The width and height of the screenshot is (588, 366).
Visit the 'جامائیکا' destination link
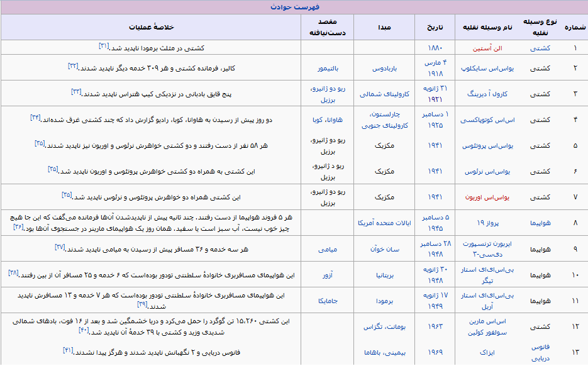tap(328, 301)
